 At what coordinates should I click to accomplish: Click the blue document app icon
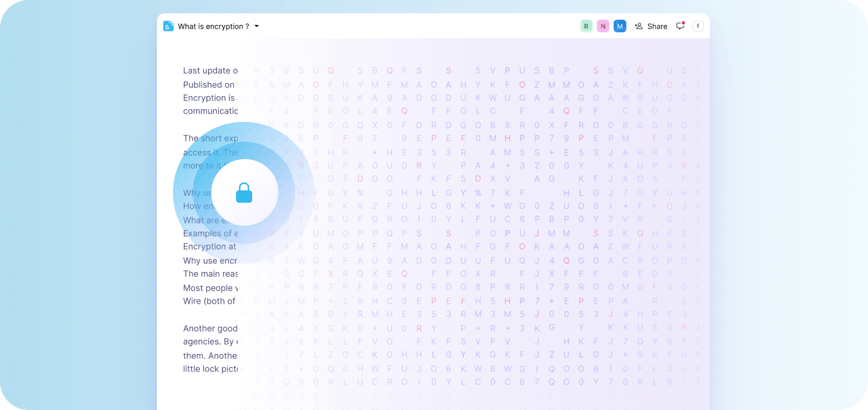click(x=168, y=26)
